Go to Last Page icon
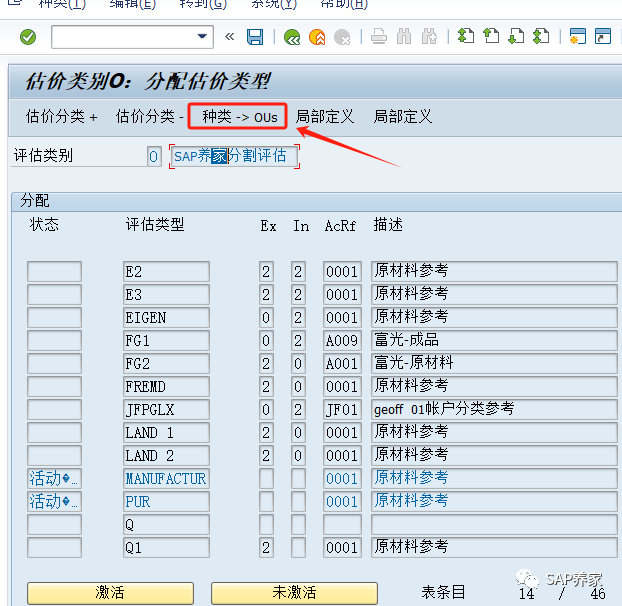This screenshot has width=622, height=606. (x=541, y=36)
